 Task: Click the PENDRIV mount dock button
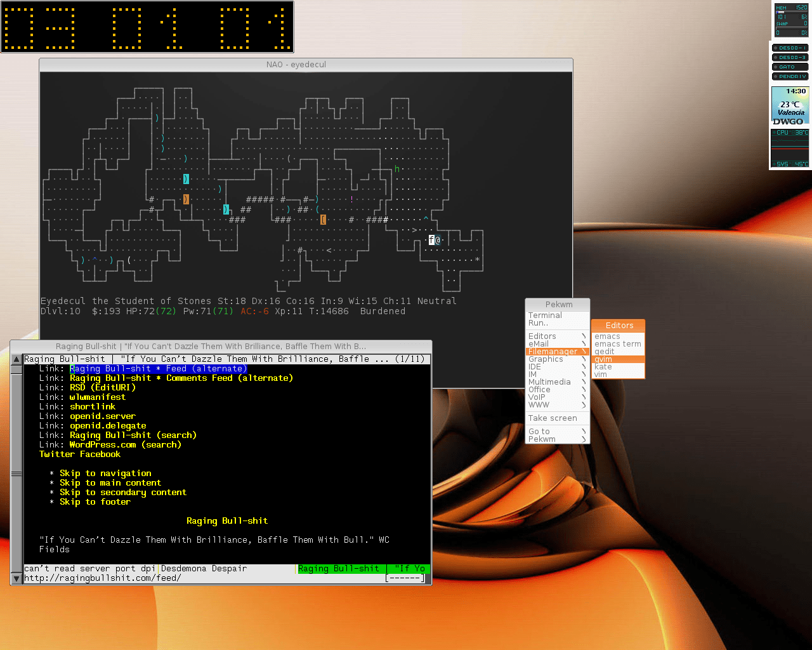[x=790, y=76]
